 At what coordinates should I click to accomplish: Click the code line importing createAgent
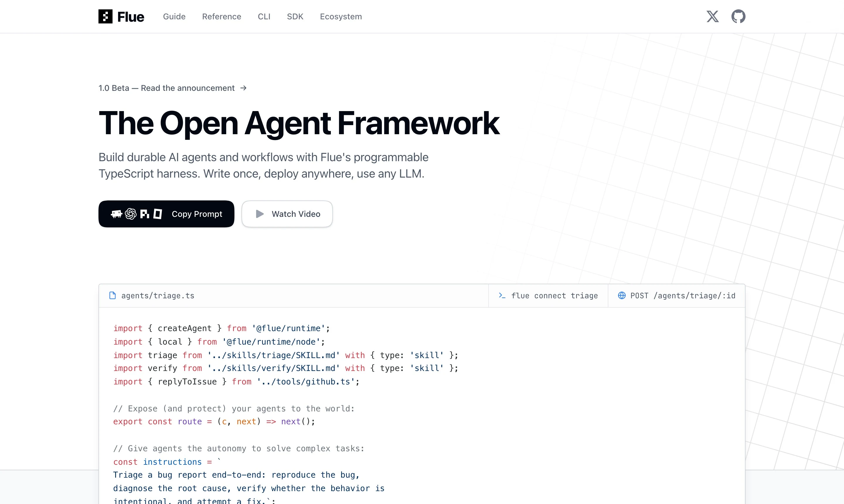point(222,328)
